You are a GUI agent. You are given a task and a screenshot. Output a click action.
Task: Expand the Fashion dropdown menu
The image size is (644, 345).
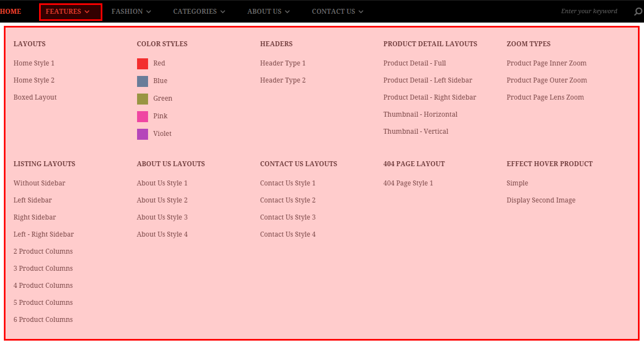pyautogui.click(x=132, y=12)
